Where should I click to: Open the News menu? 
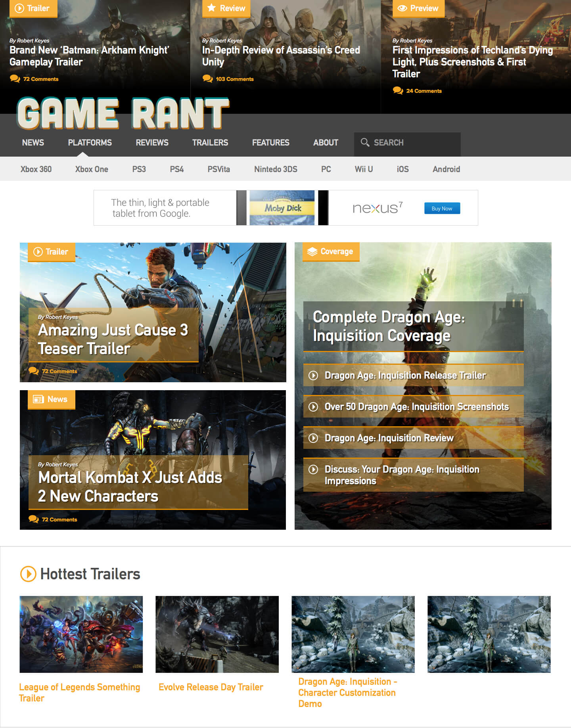tap(33, 142)
